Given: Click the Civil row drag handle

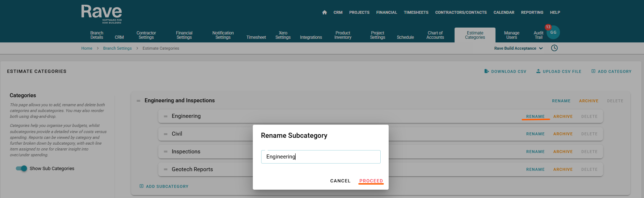Looking at the screenshot, I should tap(166, 134).
